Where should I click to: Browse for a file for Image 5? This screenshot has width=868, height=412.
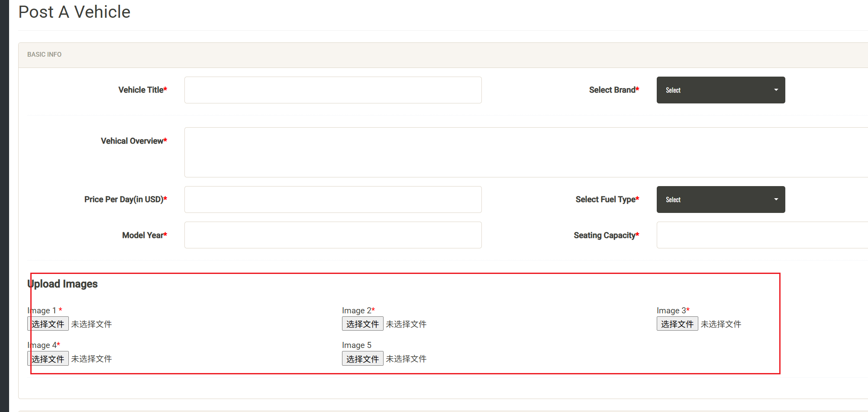[x=362, y=359]
